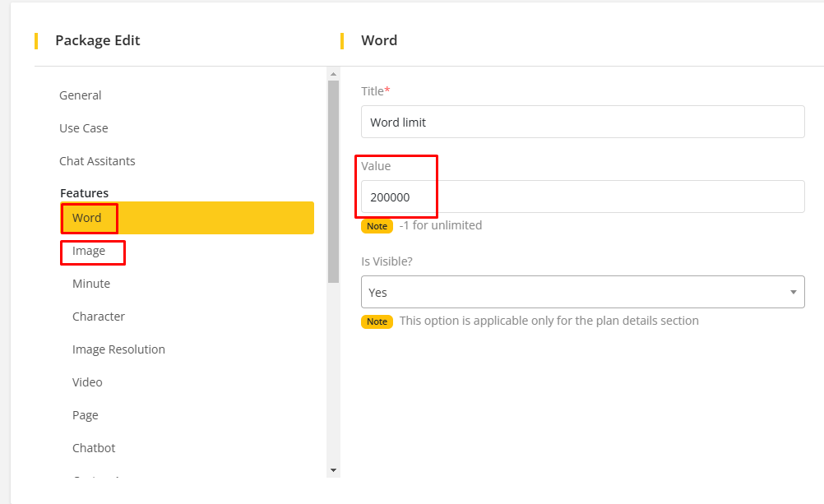Select the Chatbot feature item
This screenshot has height=504, width=824.
[x=94, y=448]
